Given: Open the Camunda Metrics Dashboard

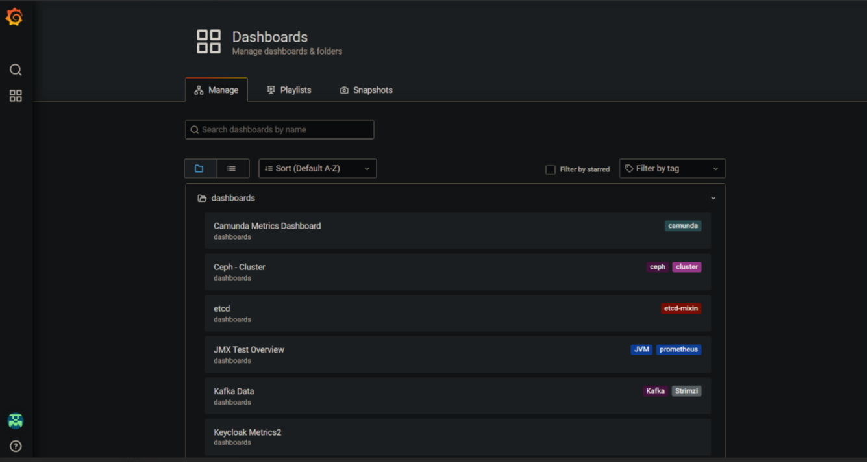Looking at the screenshot, I should tap(458, 231).
